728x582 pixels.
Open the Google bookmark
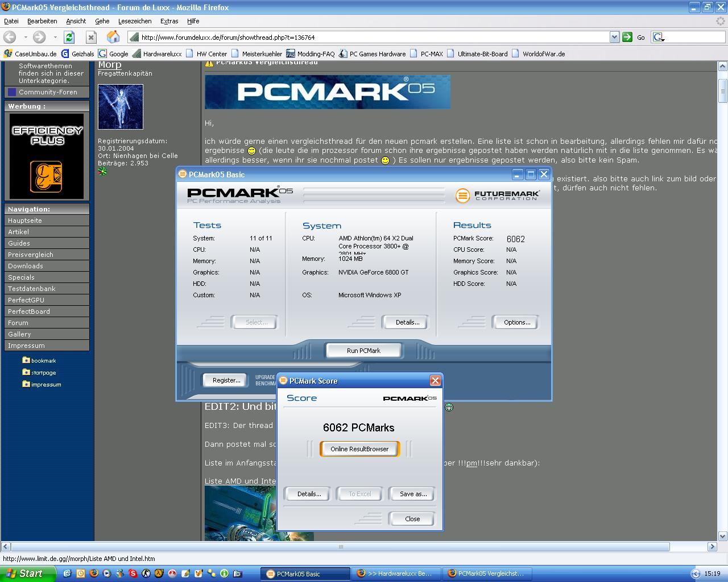[x=114, y=54]
